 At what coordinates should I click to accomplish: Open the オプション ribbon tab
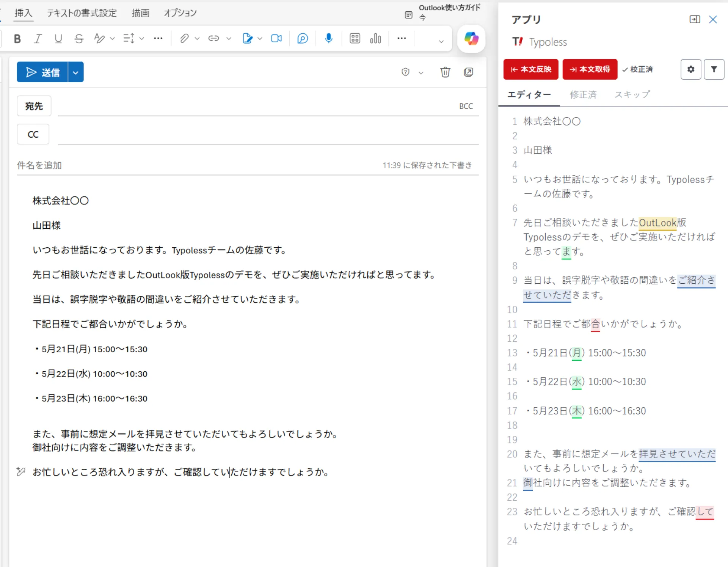point(180,13)
